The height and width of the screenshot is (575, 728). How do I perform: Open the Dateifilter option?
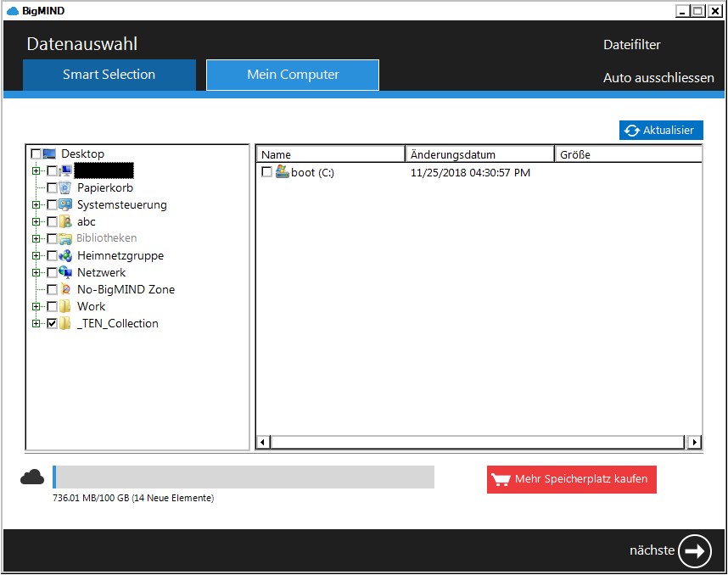(631, 45)
